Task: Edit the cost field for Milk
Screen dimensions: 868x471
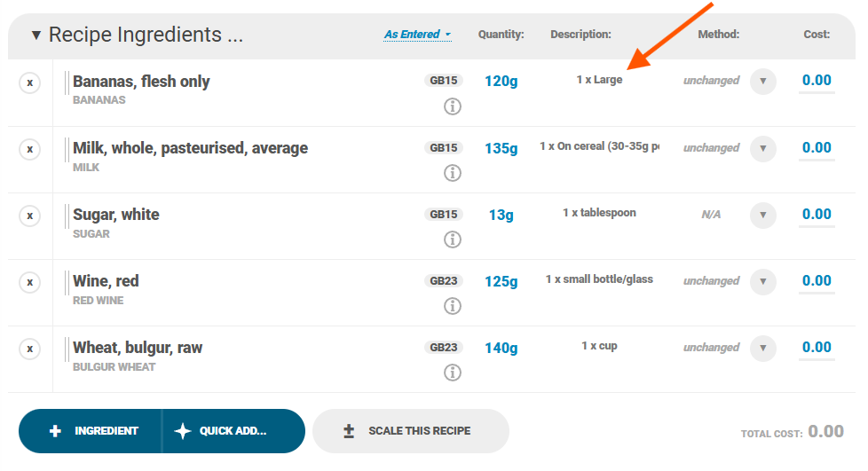Action: click(x=817, y=148)
